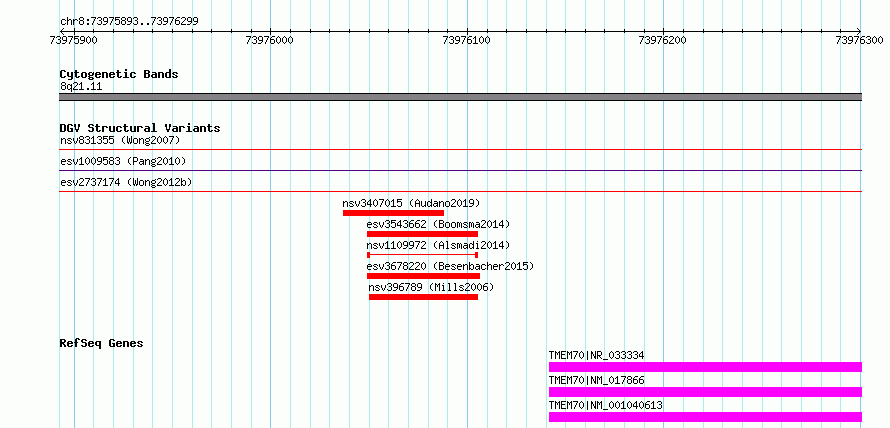Click the esv2737174 (Wong2012b) variant label
The image size is (890, 428).
126,182
